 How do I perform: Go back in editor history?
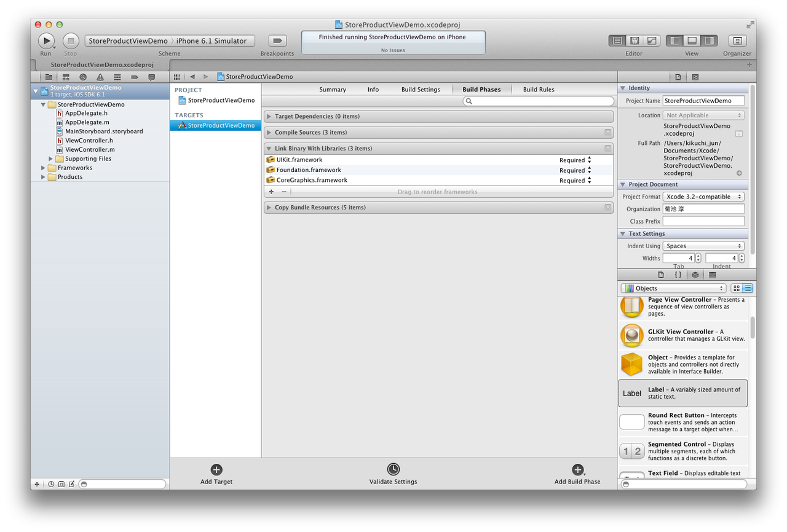click(192, 77)
